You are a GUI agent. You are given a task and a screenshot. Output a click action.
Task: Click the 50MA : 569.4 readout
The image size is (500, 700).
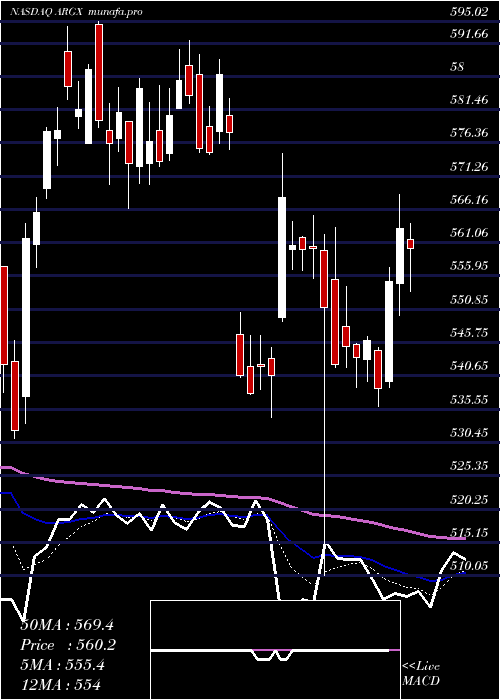(68, 625)
